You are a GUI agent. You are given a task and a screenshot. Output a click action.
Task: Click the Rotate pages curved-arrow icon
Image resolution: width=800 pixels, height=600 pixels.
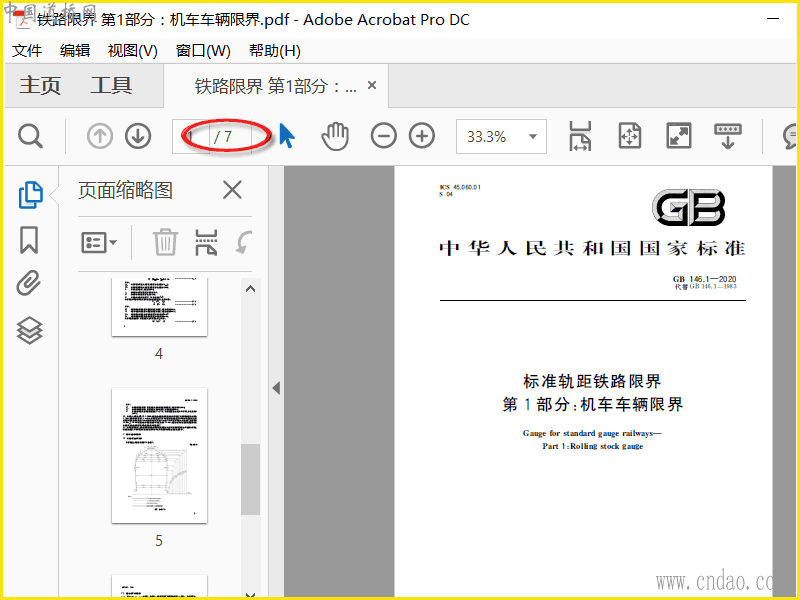point(244,242)
